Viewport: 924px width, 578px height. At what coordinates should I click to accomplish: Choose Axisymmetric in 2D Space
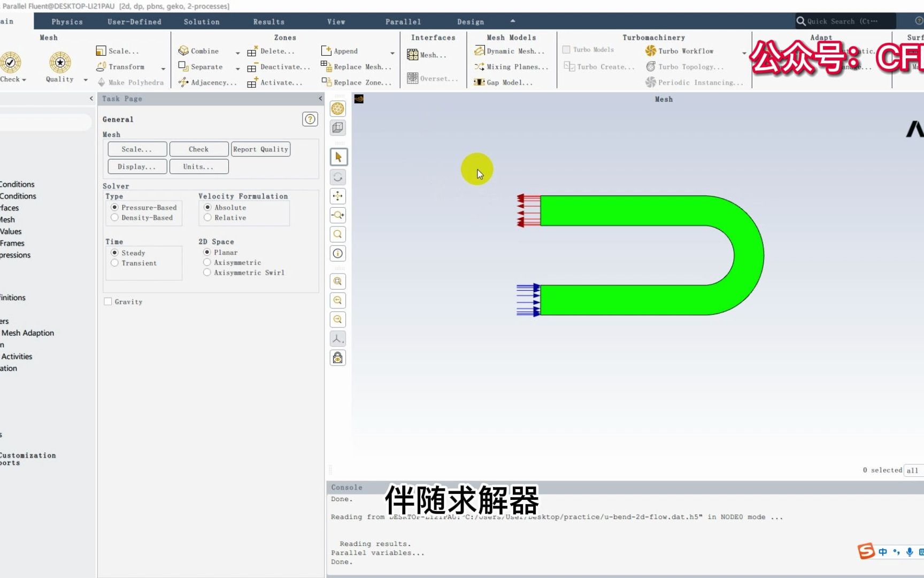coord(207,262)
